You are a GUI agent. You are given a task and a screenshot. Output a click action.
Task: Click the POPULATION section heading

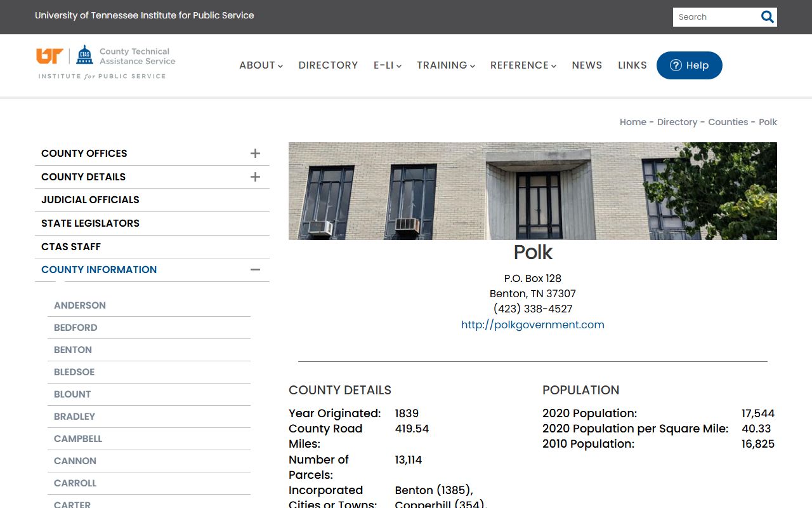(580, 391)
